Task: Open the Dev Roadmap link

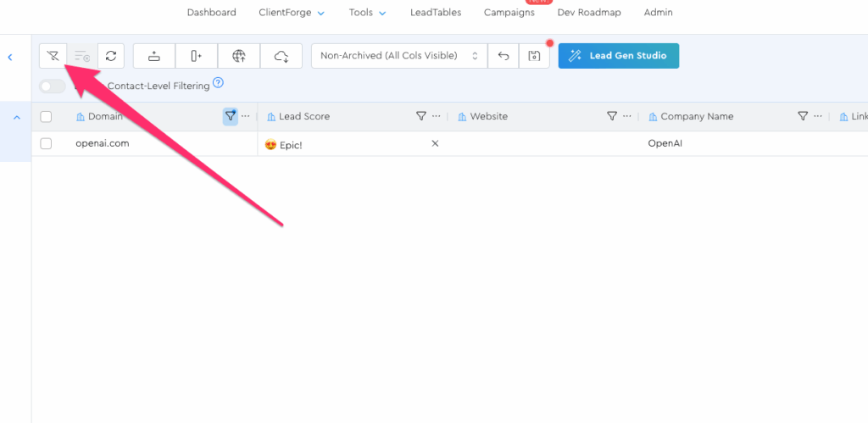Action: (x=589, y=13)
